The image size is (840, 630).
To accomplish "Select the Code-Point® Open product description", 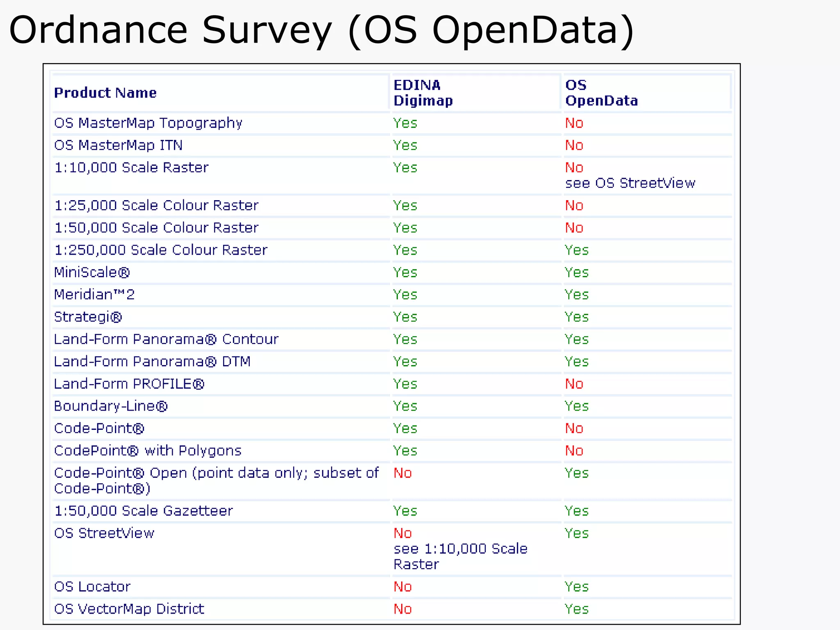I will (217, 480).
